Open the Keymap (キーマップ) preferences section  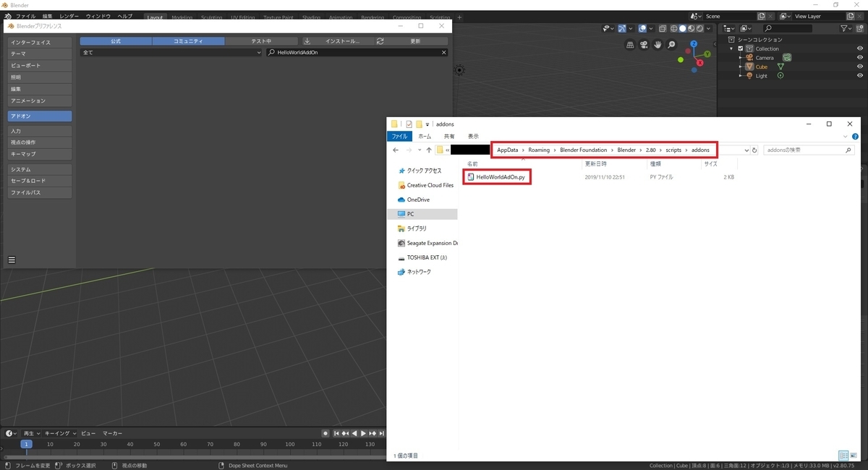[40, 154]
